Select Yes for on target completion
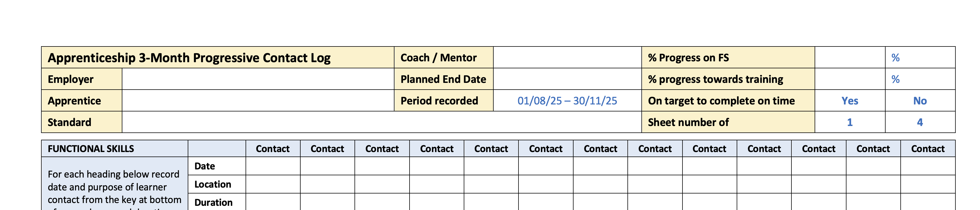This screenshot has width=980, height=210. 850,101
